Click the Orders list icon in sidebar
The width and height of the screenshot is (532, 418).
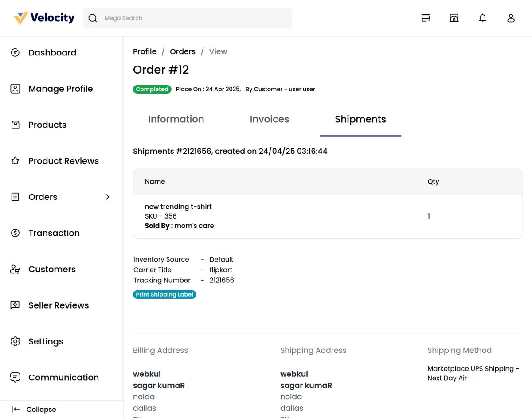coord(15,197)
